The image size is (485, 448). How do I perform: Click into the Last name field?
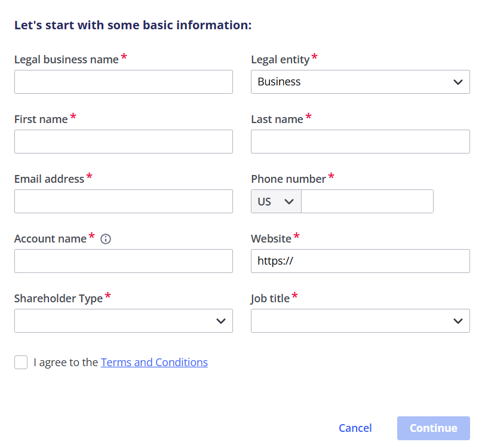[360, 142]
